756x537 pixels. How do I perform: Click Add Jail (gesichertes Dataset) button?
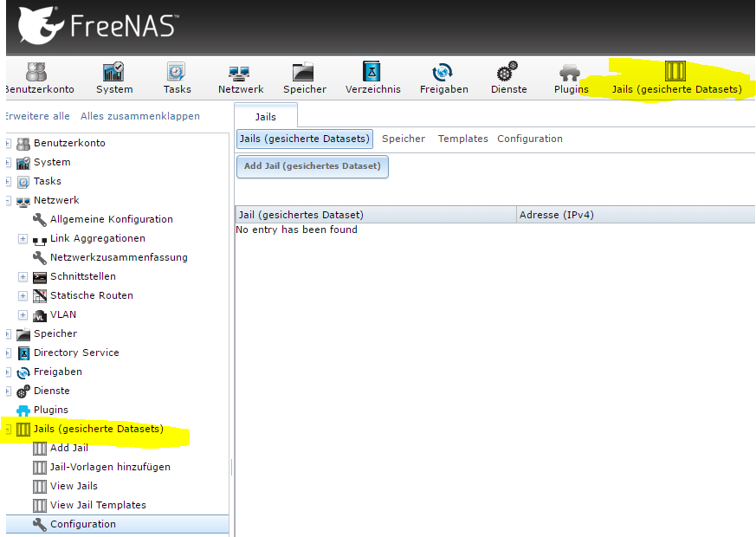(x=313, y=166)
